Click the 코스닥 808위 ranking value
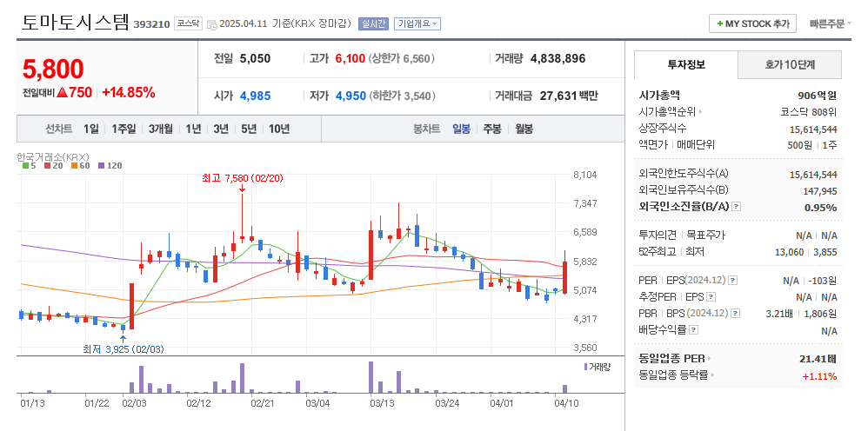The width and height of the screenshot is (868, 431). (x=809, y=112)
